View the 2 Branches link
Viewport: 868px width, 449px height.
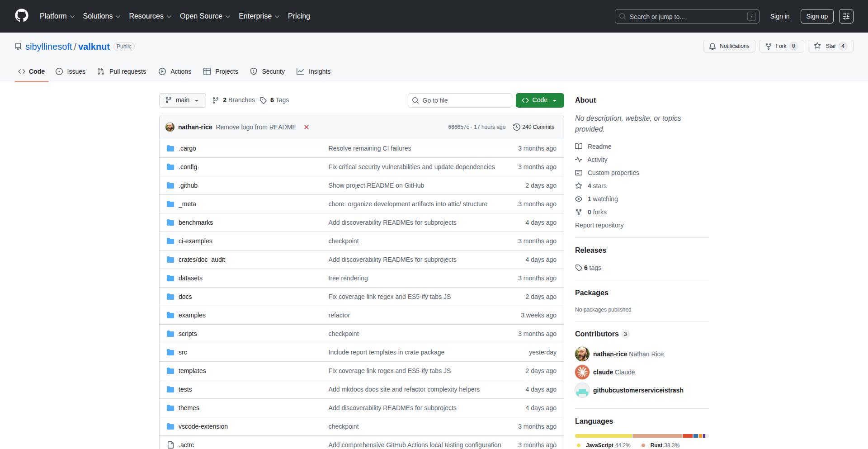coord(234,100)
